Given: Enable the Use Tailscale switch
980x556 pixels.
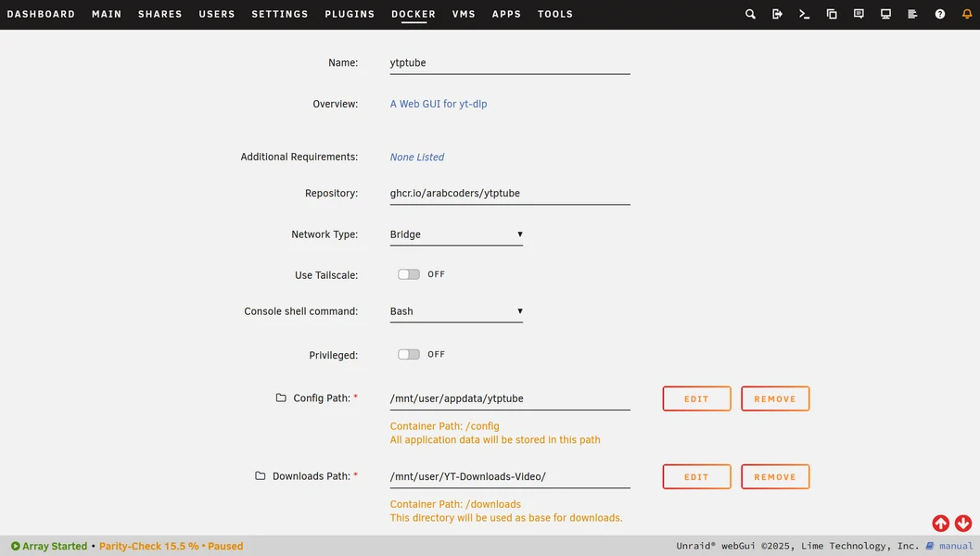Looking at the screenshot, I should pyautogui.click(x=409, y=274).
